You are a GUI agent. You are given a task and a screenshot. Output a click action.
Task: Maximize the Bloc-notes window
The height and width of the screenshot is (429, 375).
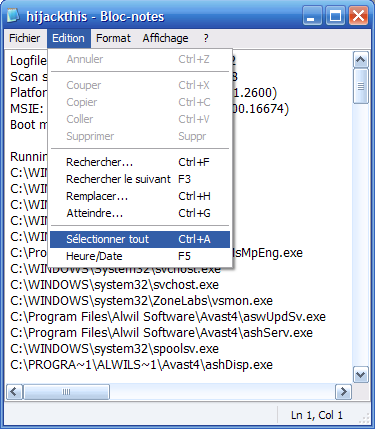pyautogui.click(x=335, y=16)
